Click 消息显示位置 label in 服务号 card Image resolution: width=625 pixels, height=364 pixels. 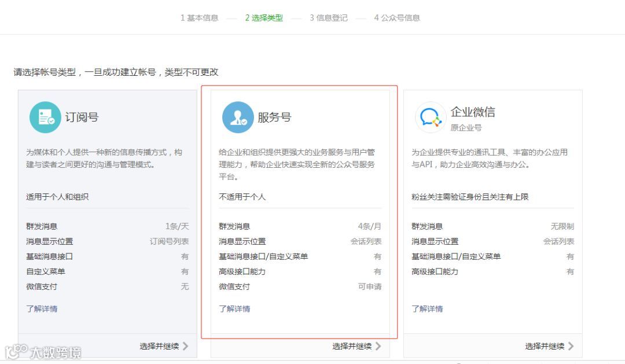(x=242, y=241)
